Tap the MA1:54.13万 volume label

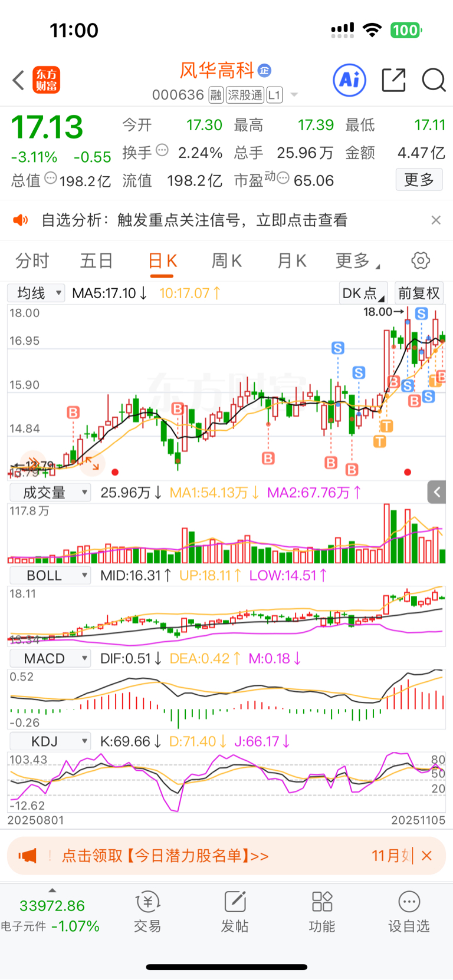pyautogui.click(x=215, y=493)
